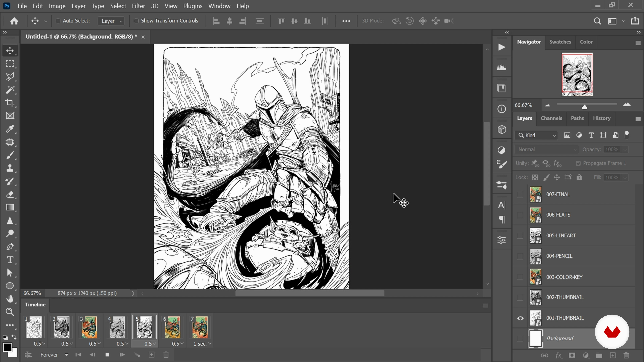Select the Gradient tool

pyautogui.click(x=10, y=207)
